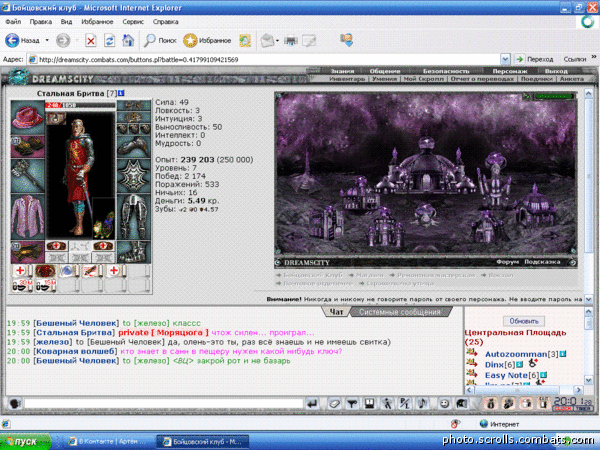Click the chat eraser clear icon
This screenshot has height=450, width=600.
point(334,404)
